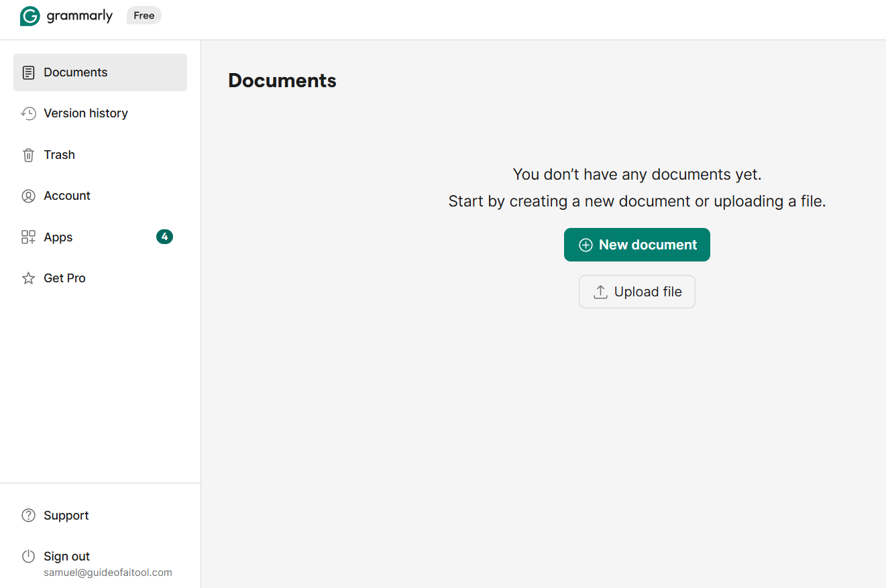Click the Documents page heading

(x=282, y=80)
